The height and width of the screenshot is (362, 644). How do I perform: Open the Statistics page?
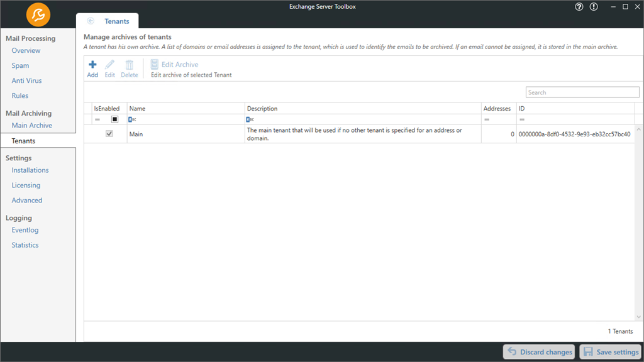click(25, 245)
